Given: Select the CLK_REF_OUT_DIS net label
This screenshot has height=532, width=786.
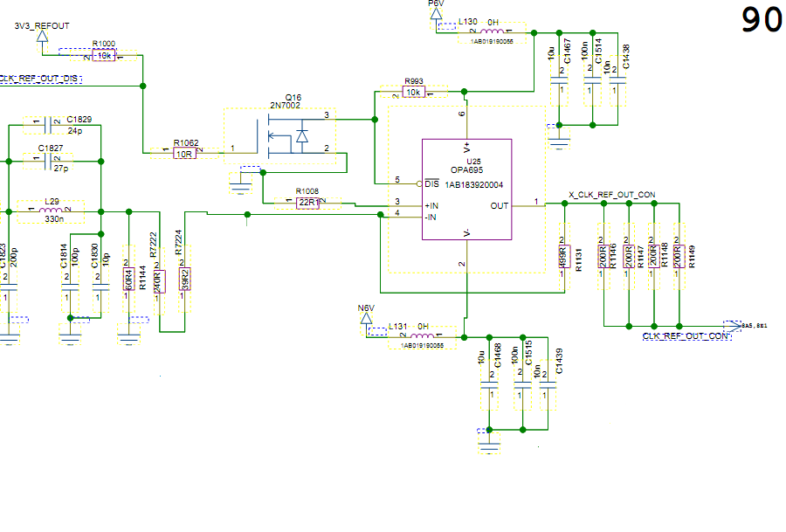Looking at the screenshot, I should coord(39,79).
